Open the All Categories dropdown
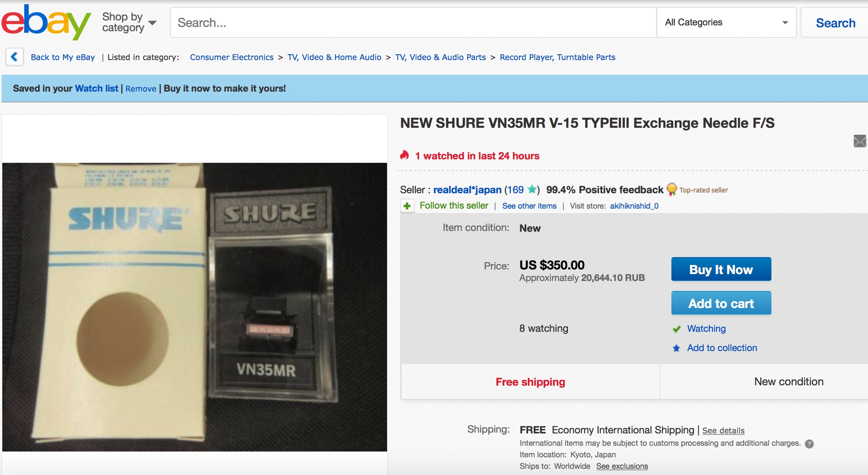 [726, 22]
